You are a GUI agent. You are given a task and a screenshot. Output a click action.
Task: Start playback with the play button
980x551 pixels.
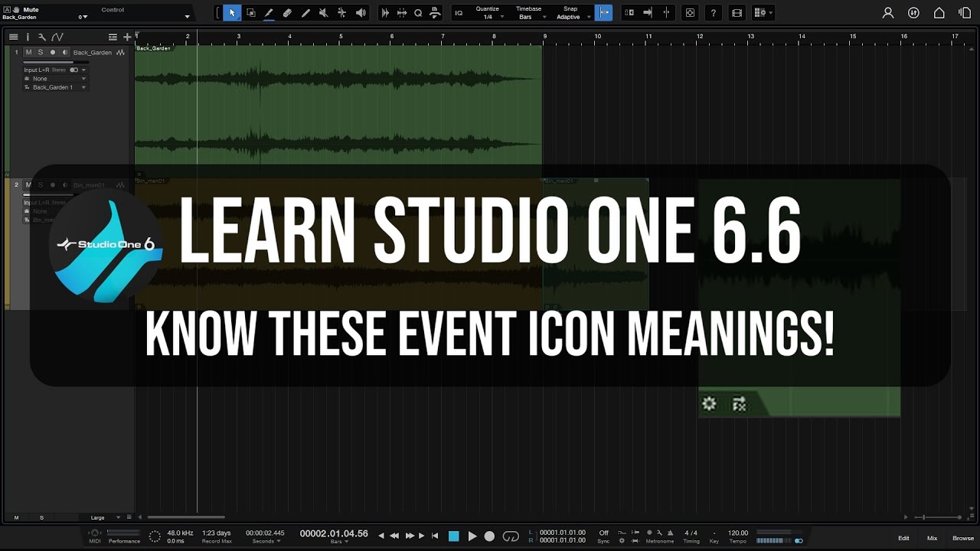pyautogui.click(x=472, y=536)
